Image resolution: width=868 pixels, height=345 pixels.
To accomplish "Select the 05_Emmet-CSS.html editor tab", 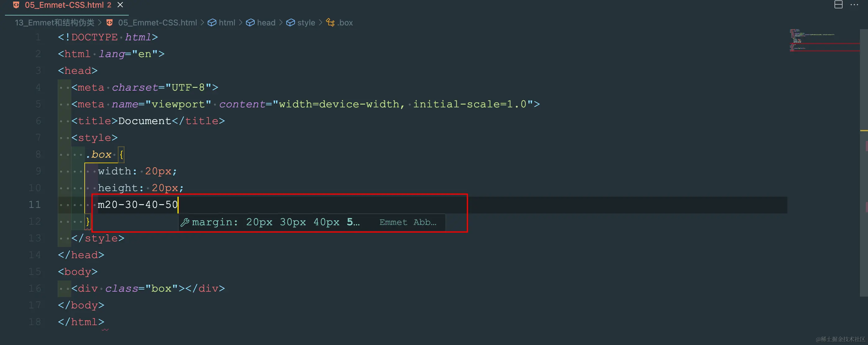I will [x=64, y=5].
